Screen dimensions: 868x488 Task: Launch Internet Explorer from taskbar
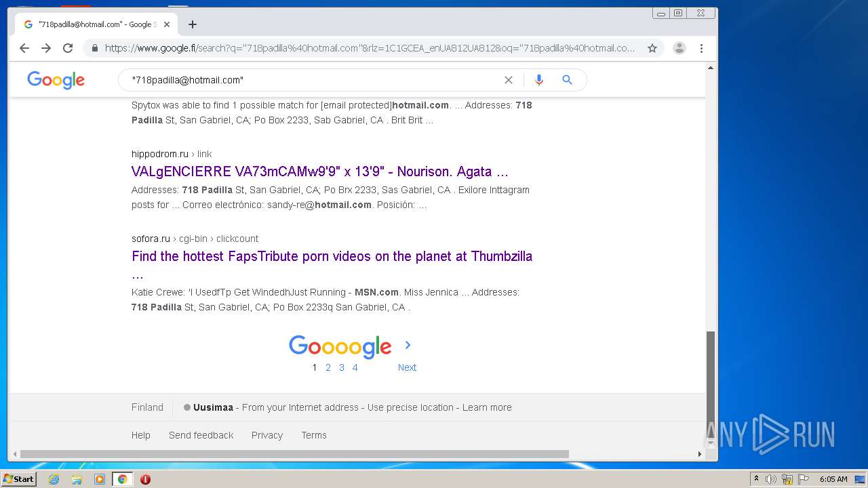click(x=54, y=479)
